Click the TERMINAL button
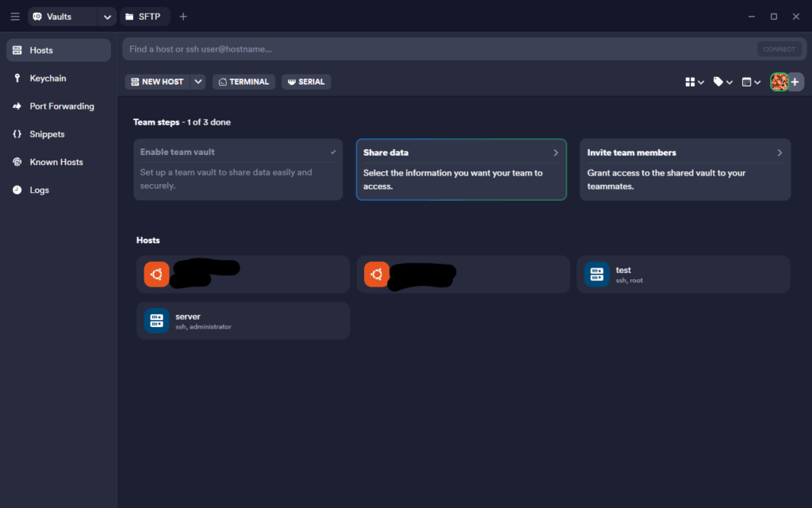812x508 pixels. [244, 82]
